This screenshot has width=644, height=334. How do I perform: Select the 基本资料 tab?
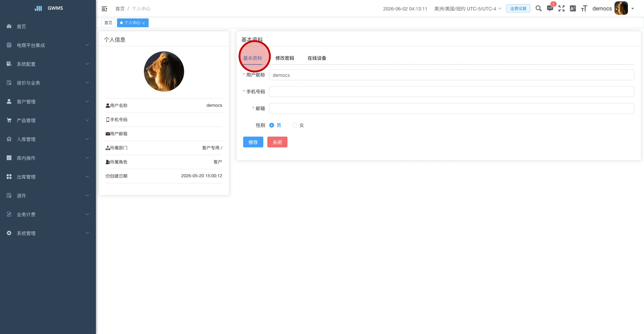[x=252, y=58]
